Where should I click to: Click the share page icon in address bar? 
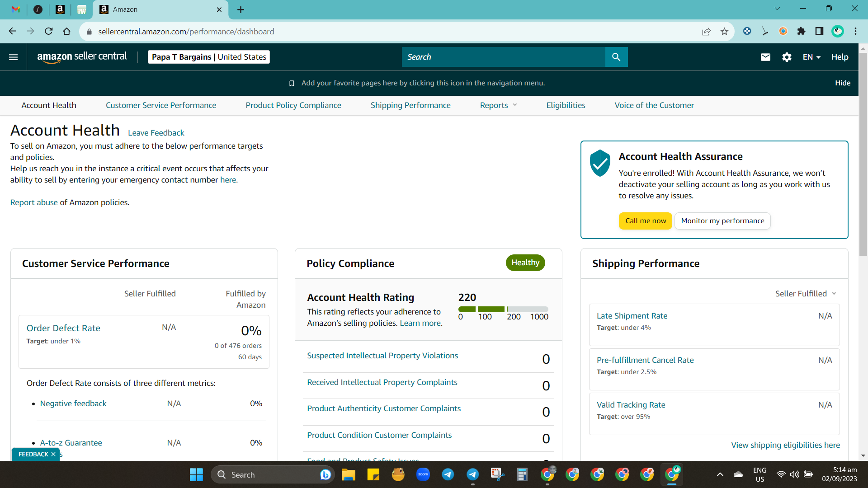click(x=706, y=31)
